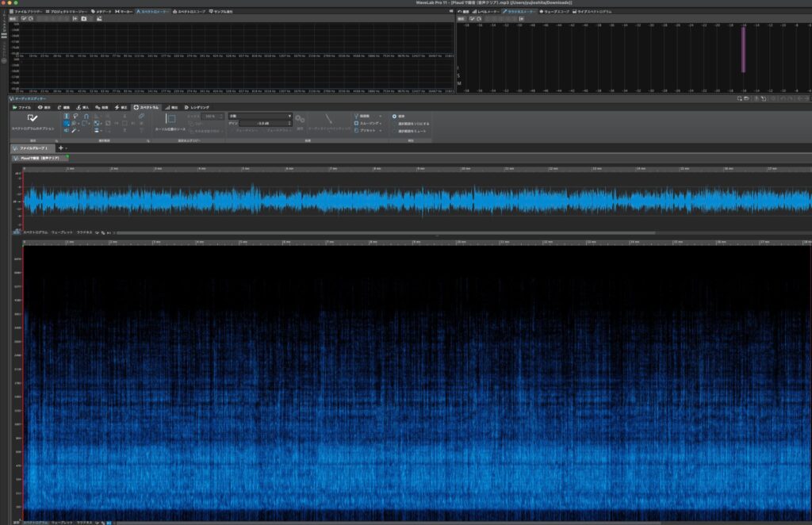Select the ラウドネスメーター tab
The image size is (812, 525).
519,11
